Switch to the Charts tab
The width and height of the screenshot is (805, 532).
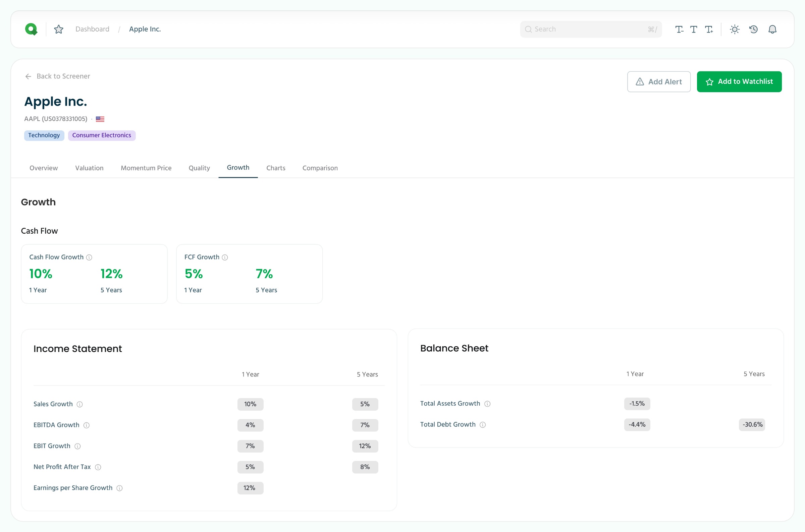[276, 168]
